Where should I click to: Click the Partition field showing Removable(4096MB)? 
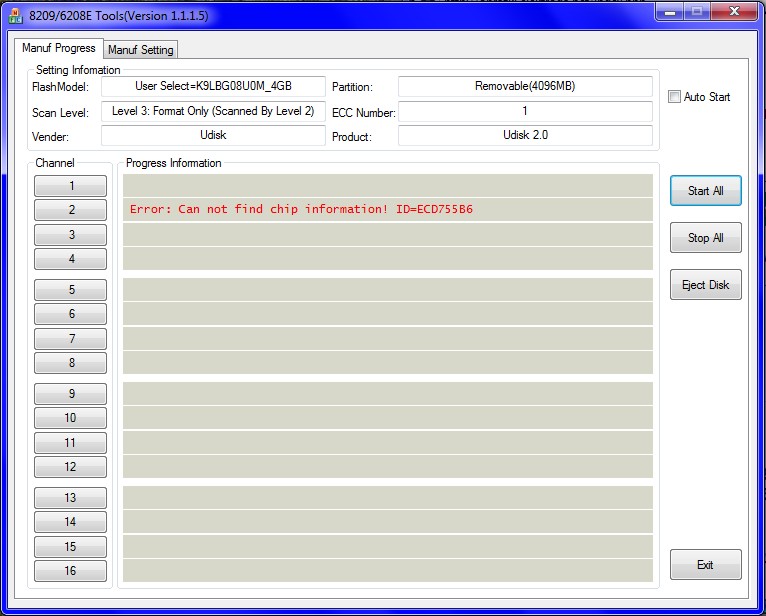525,86
